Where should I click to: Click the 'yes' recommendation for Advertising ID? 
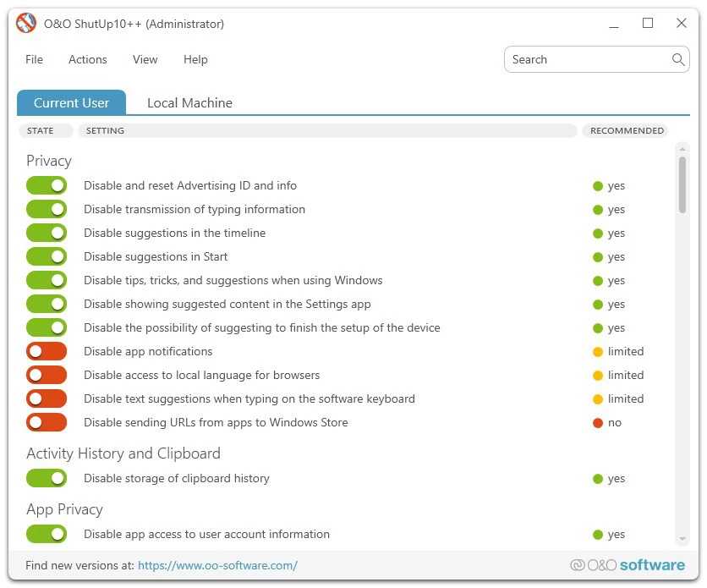click(x=609, y=186)
